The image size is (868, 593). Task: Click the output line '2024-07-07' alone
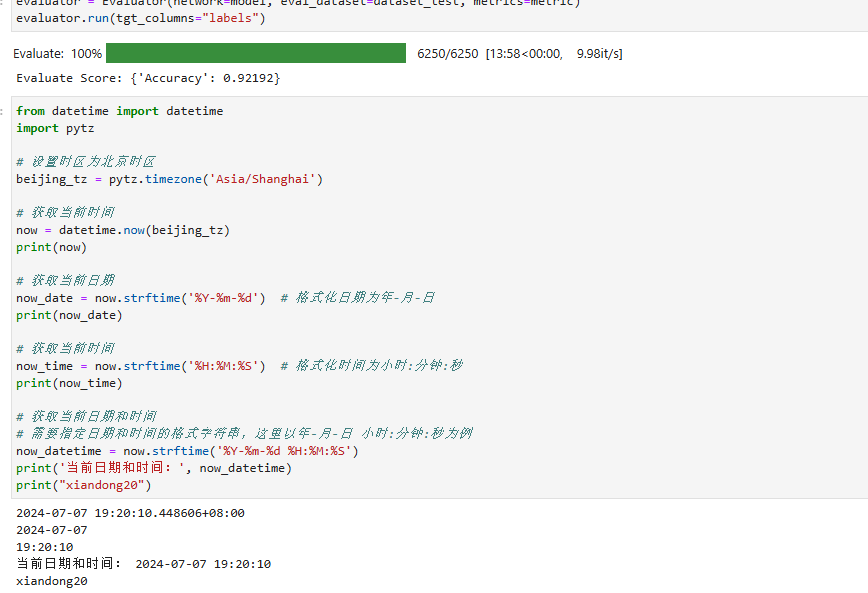point(51,530)
